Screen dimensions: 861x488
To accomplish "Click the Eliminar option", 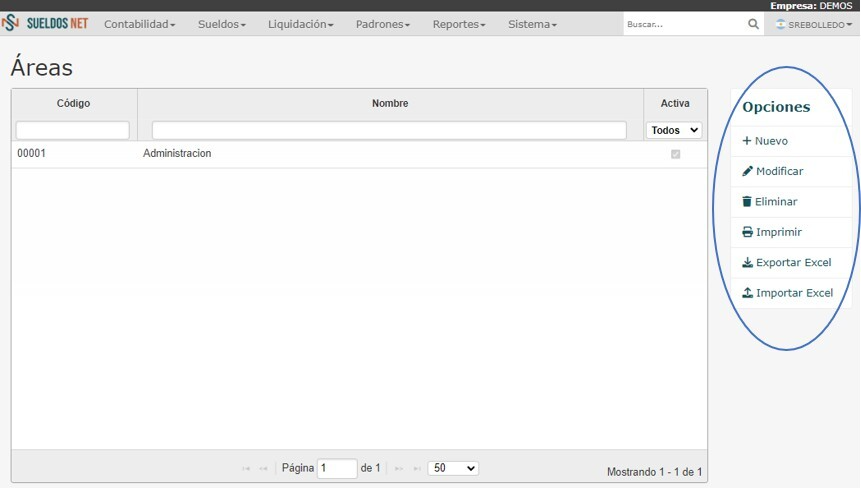I will tap(791, 201).
